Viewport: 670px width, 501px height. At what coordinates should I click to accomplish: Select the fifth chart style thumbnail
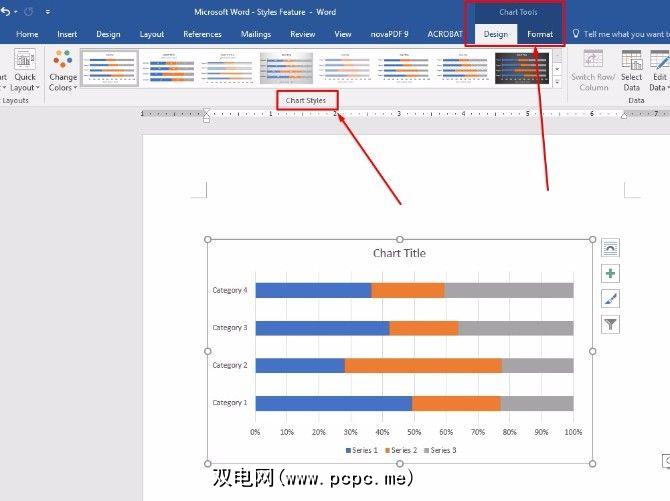click(345, 68)
